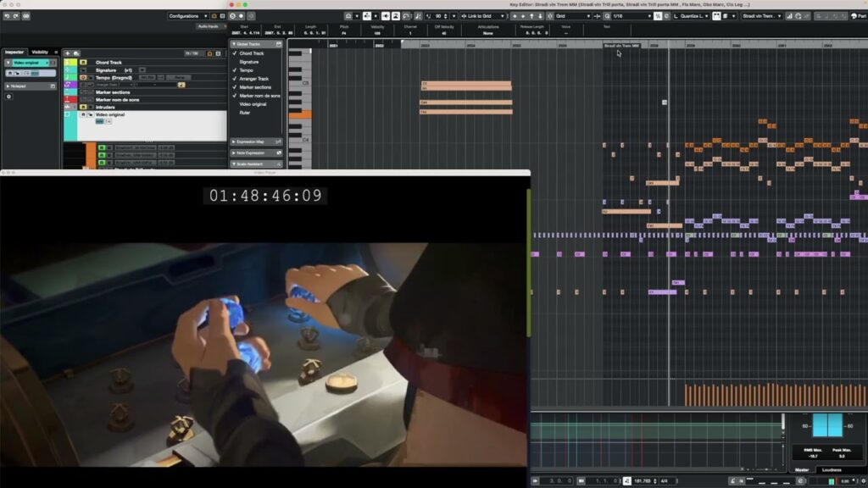Viewport: 868px width, 488px height.
Task: Click the 4/4 time signature field
Action: pyautogui.click(x=665, y=481)
